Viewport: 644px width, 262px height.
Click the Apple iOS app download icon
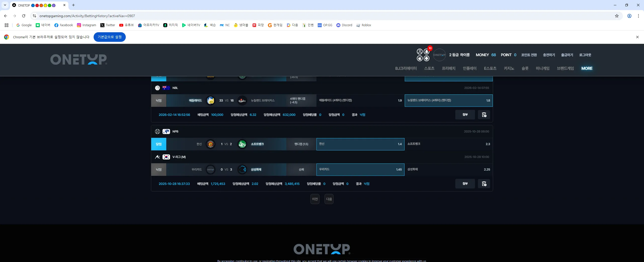tap(420, 58)
